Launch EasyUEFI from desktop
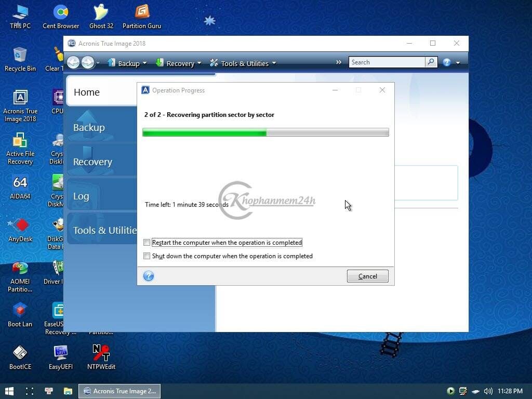Viewport: 532px width, 399px height. [x=60, y=357]
